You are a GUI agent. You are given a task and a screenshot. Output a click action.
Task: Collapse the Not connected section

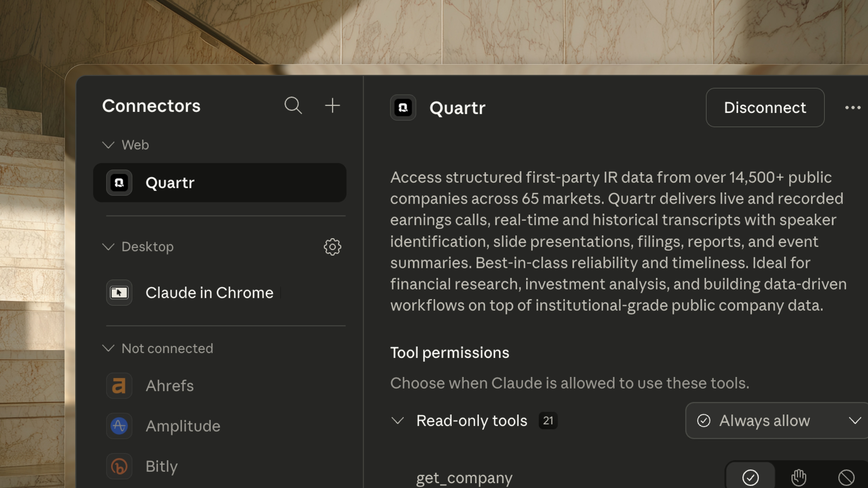(108, 348)
